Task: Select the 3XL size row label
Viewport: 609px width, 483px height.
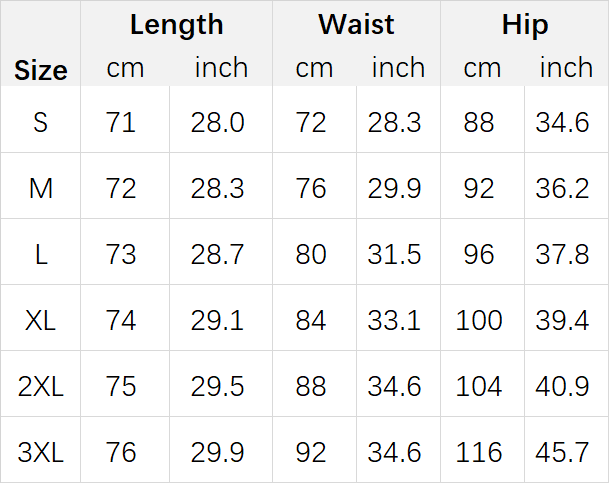Action: click(40, 452)
